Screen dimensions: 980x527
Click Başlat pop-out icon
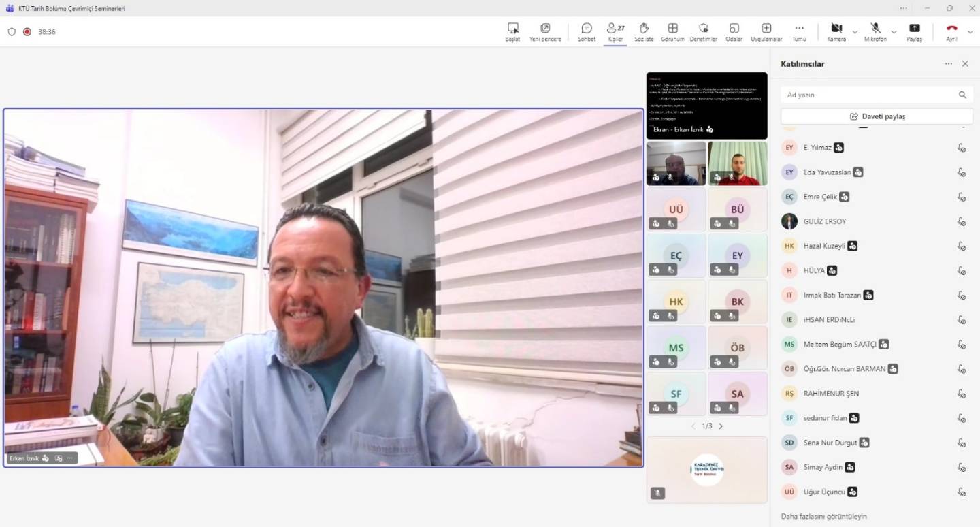click(512, 31)
